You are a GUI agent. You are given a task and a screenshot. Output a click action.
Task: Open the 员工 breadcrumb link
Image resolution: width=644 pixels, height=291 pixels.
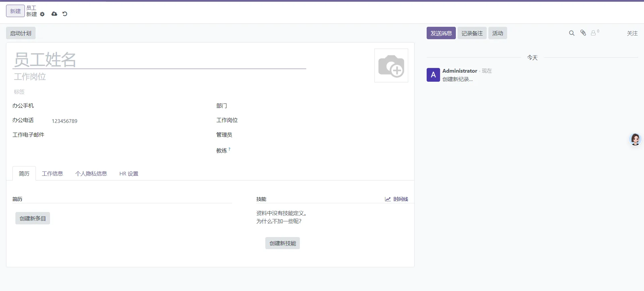(31, 8)
